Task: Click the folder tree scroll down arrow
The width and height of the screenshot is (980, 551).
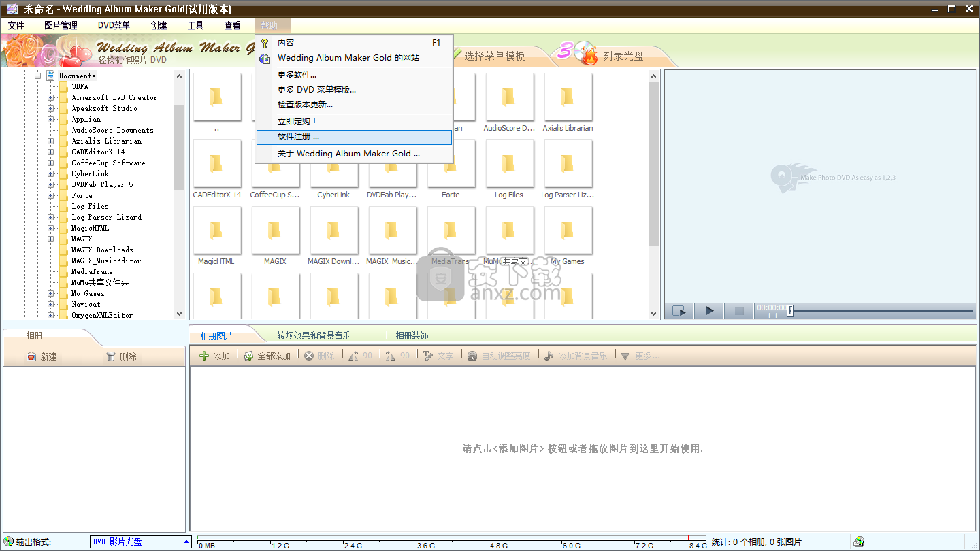Action: (x=180, y=314)
